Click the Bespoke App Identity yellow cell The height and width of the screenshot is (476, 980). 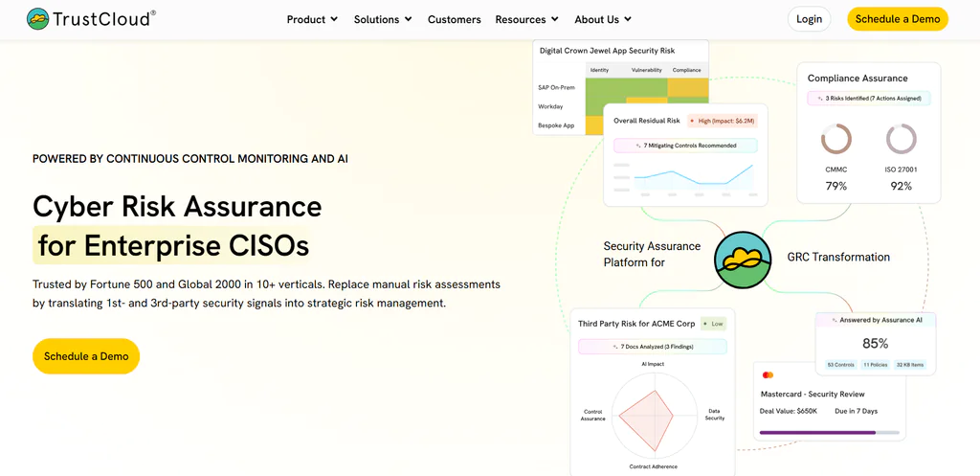594,125
